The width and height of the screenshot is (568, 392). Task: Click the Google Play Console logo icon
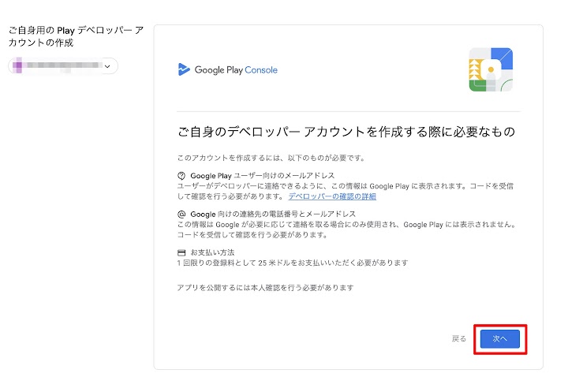tap(184, 69)
